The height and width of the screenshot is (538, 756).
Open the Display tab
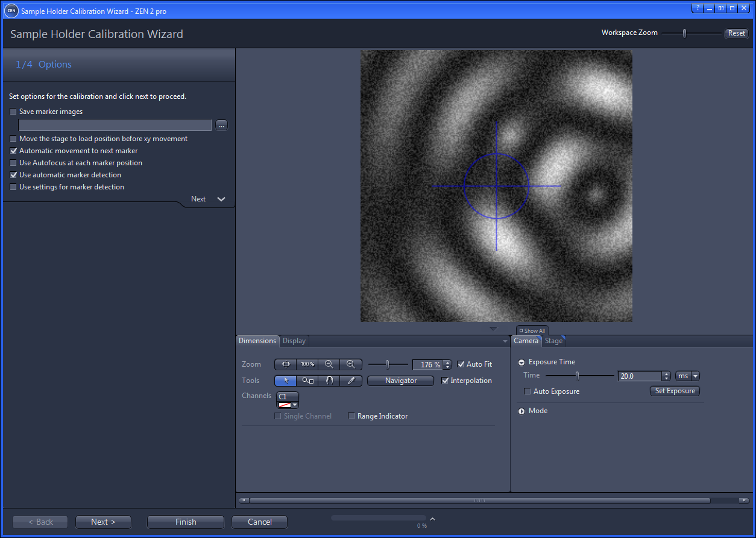(x=294, y=341)
